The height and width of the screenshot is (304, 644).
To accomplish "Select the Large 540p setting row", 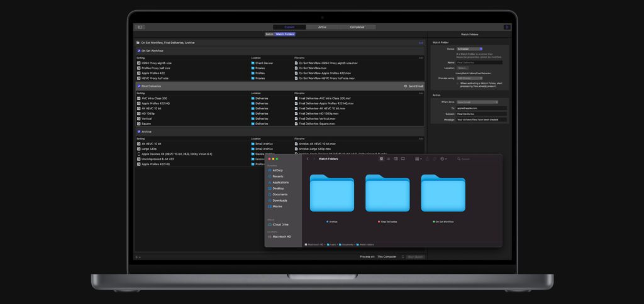I will tap(280, 149).
